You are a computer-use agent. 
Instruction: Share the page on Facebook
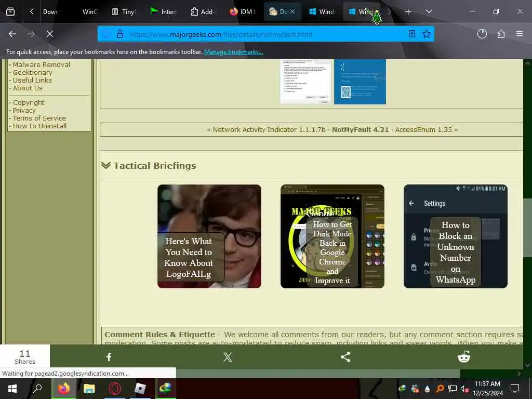pyautogui.click(x=109, y=356)
